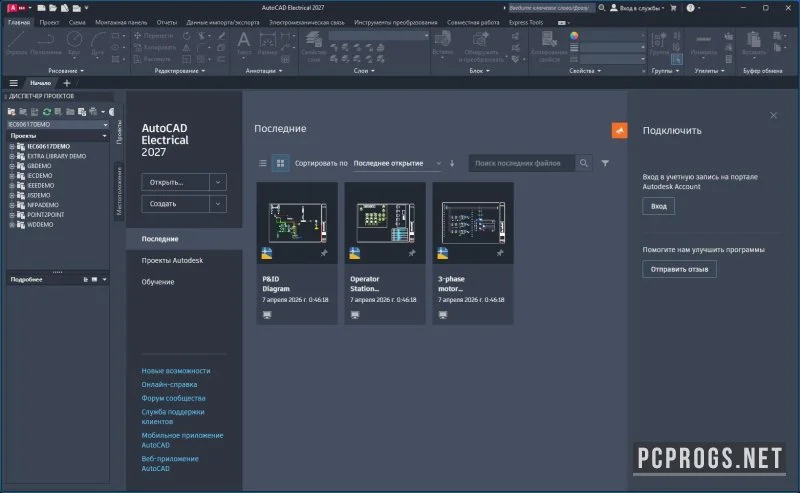Click the Вход sign-in button

[658, 206]
